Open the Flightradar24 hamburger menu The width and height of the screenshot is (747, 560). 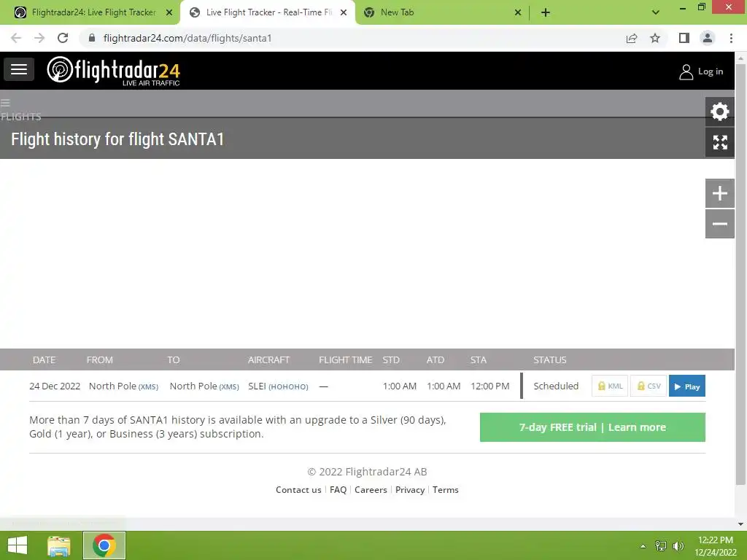pos(19,69)
